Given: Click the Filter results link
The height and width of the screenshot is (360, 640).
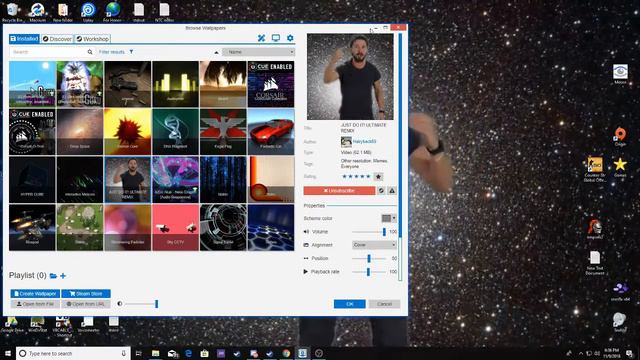Looking at the screenshot, I should (x=112, y=52).
